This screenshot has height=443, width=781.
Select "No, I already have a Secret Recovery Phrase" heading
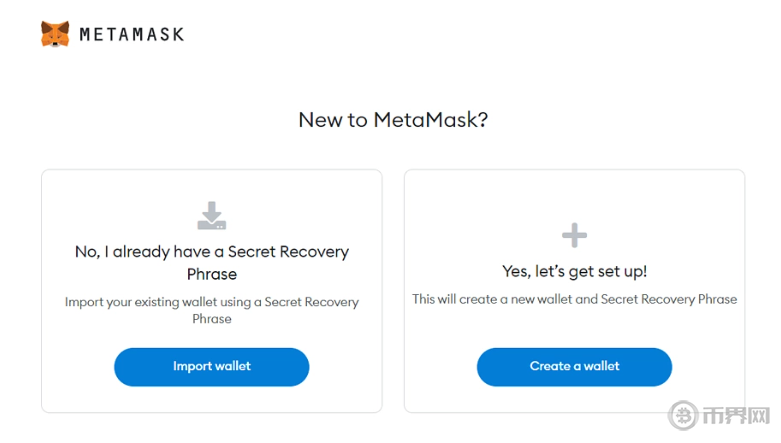(211, 252)
